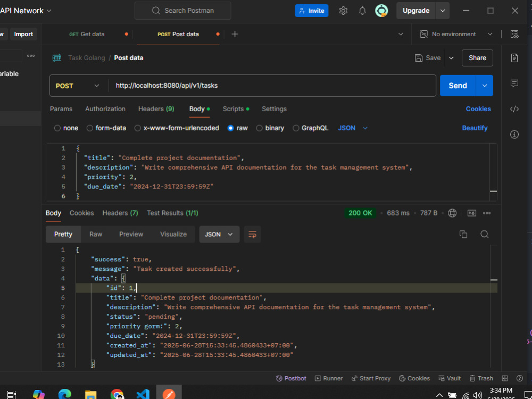
Task: Open the environment quick look icon
Action: click(x=514, y=34)
